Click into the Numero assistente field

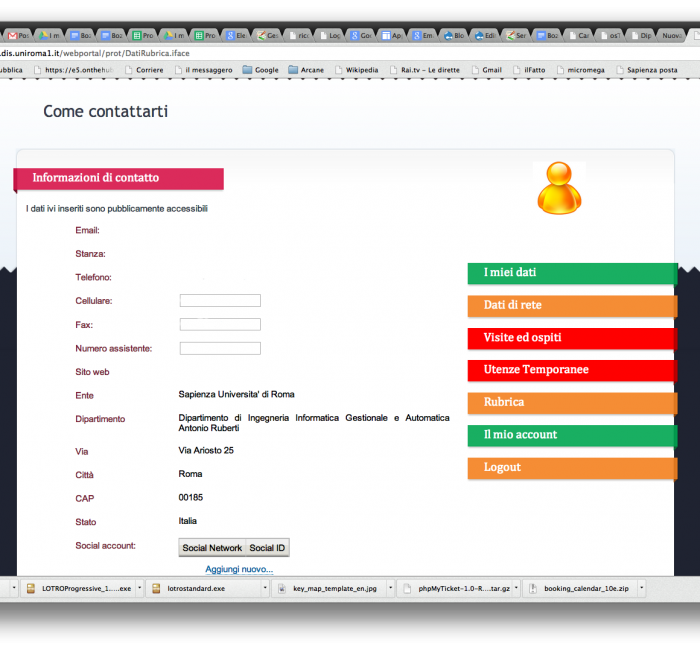point(220,348)
